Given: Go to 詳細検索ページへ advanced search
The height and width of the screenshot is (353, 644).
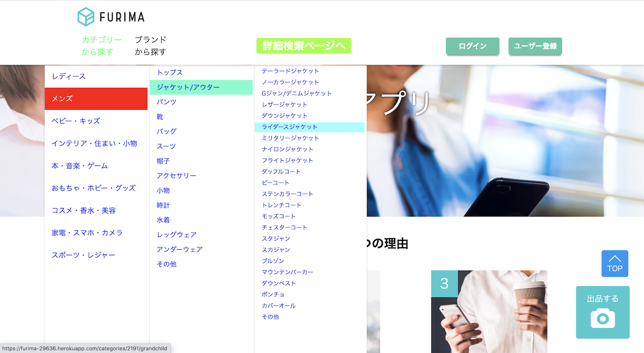Looking at the screenshot, I should click(304, 46).
